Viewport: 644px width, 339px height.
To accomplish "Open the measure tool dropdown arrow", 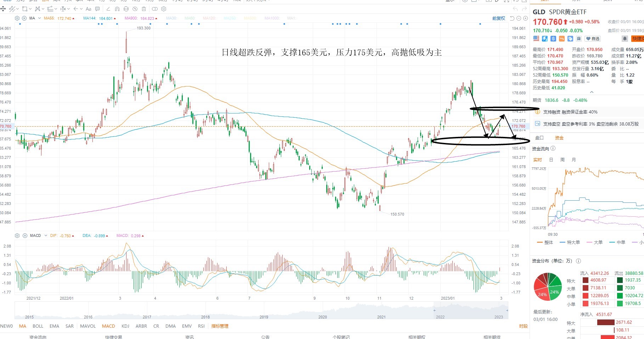I will pos(68,9).
